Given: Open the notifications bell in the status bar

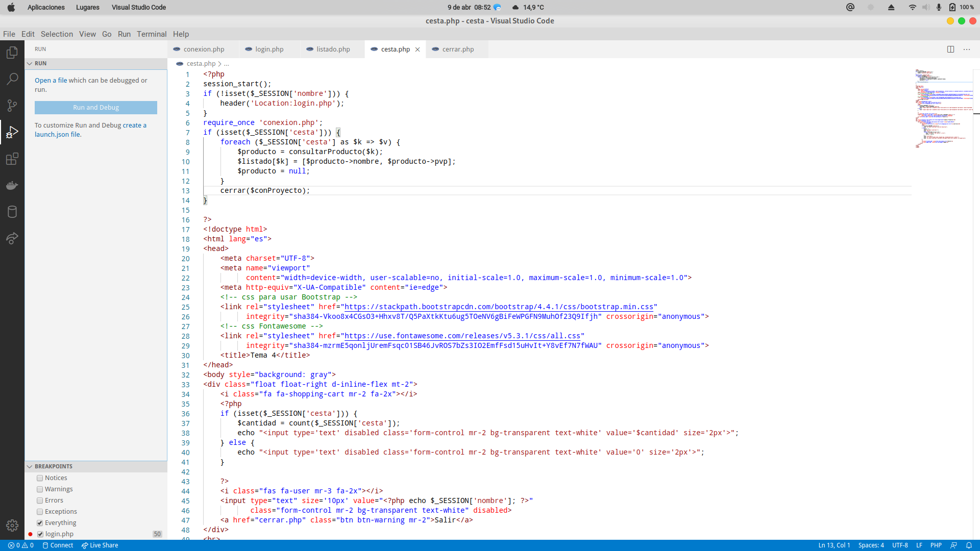Looking at the screenshot, I should click(x=969, y=545).
